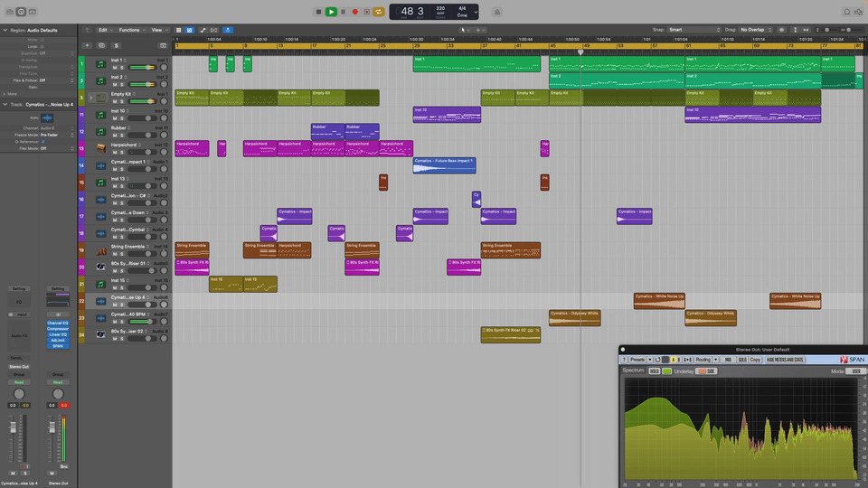The height and width of the screenshot is (488, 868).
Task: Click the String Ensemble instrument icon
Action: pyautogui.click(x=100, y=250)
